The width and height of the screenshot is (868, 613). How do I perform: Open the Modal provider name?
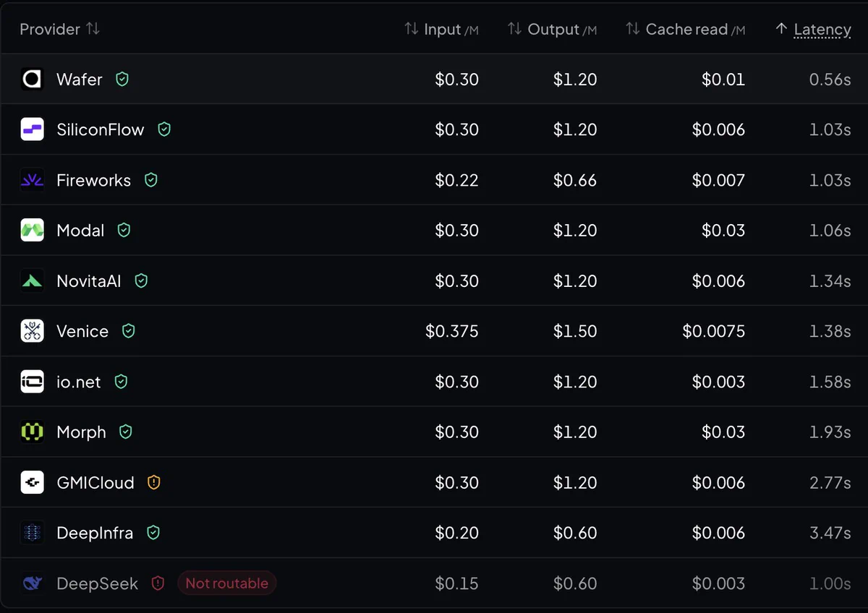(x=80, y=230)
